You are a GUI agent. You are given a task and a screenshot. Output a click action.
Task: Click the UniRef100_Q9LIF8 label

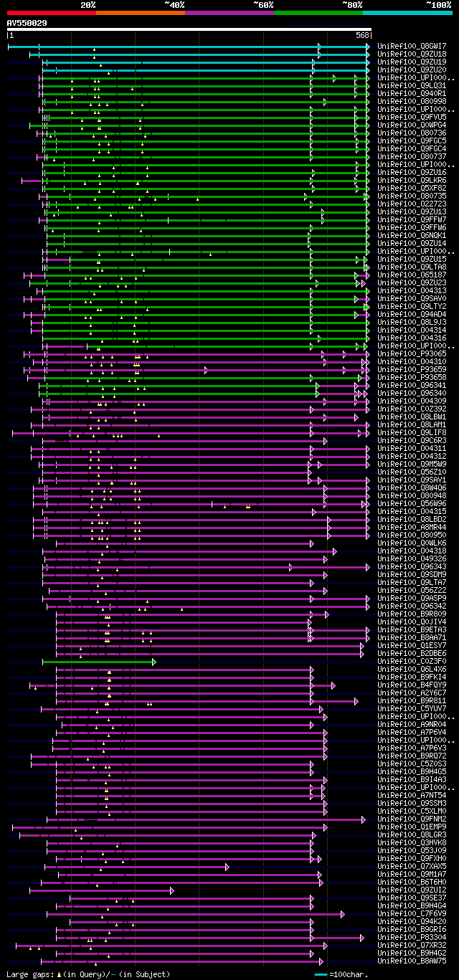(x=412, y=432)
